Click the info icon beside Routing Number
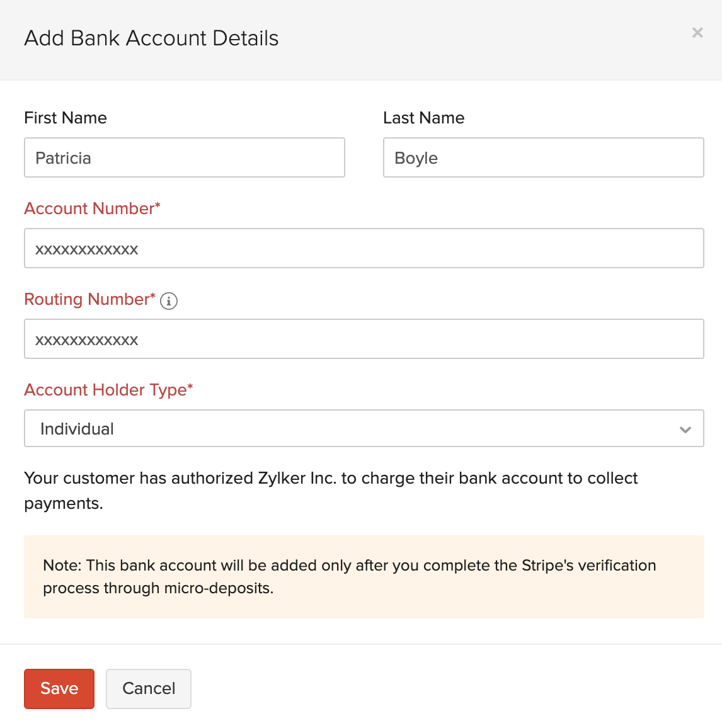This screenshot has width=722, height=728. click(168, 301)
